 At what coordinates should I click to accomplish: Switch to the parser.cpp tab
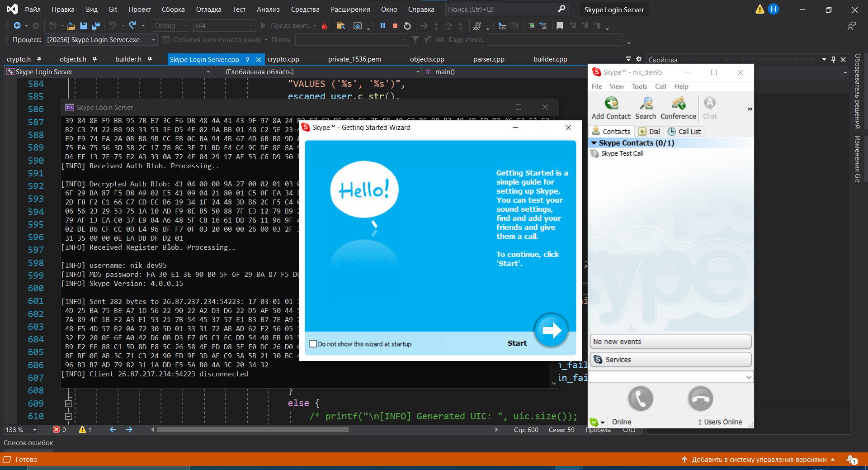point(489,59)
